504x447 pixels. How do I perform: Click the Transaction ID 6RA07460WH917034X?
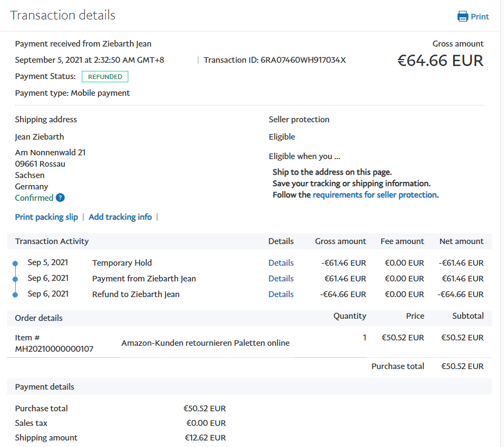(303, 60)
